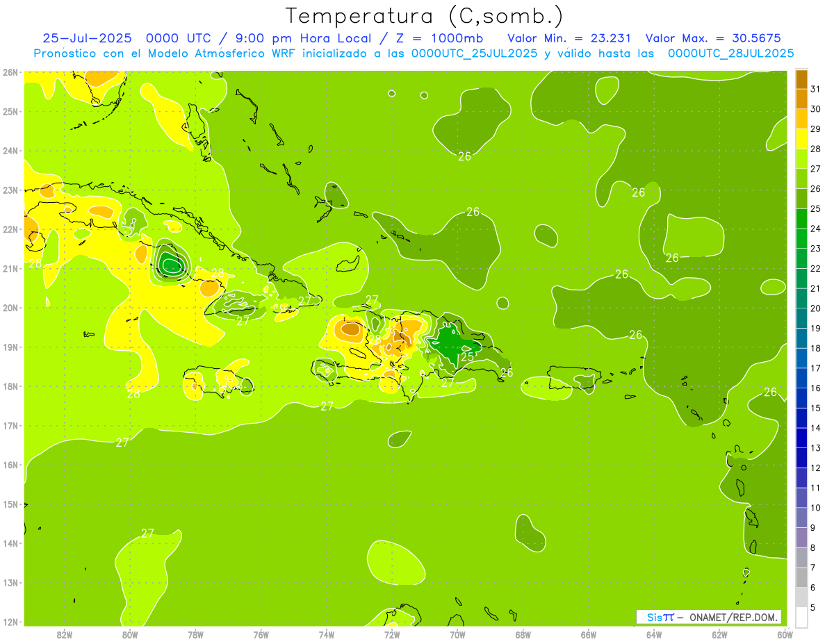Click color bar segment between 25 and 26
The height and width of the screenshot is (644, 834).
pyautogui.click(x=801, y=199)
